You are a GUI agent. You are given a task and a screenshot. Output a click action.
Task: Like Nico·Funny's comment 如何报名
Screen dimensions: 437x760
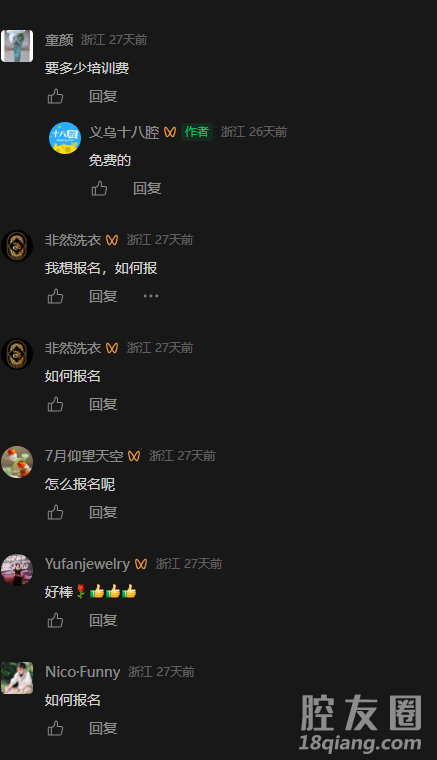point(55,728)
